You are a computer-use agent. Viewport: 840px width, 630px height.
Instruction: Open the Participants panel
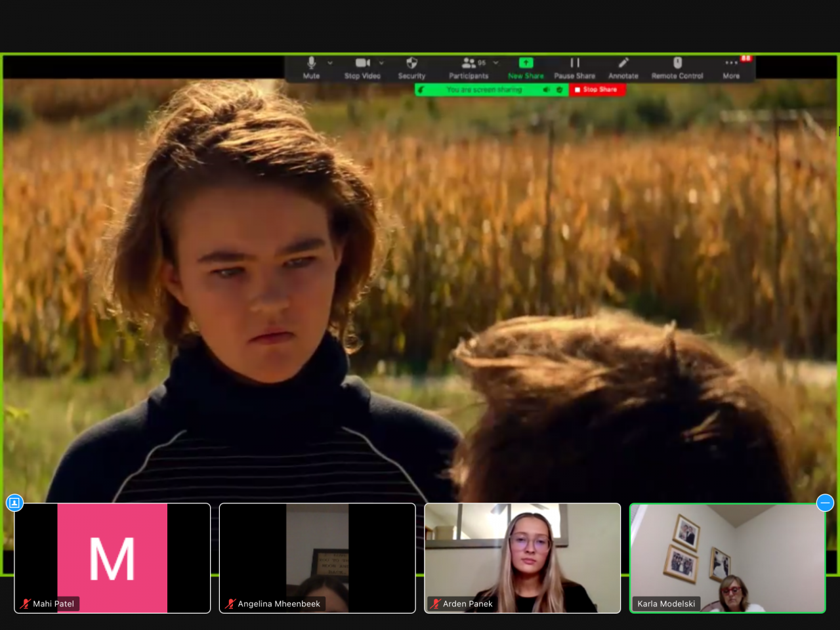click(x=469, y=68)
